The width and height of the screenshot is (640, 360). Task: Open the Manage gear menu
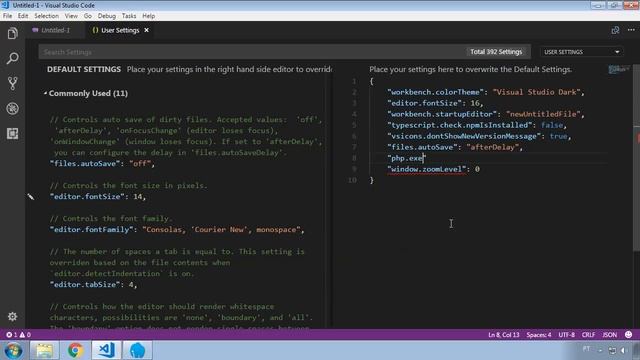pyautogui.click(x=12, y=317)
